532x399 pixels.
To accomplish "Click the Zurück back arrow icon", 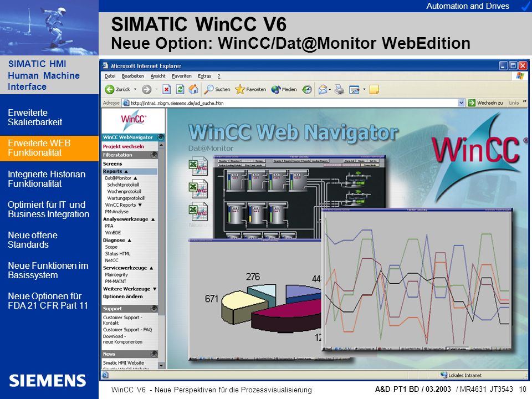I will [x=109, y=89].
